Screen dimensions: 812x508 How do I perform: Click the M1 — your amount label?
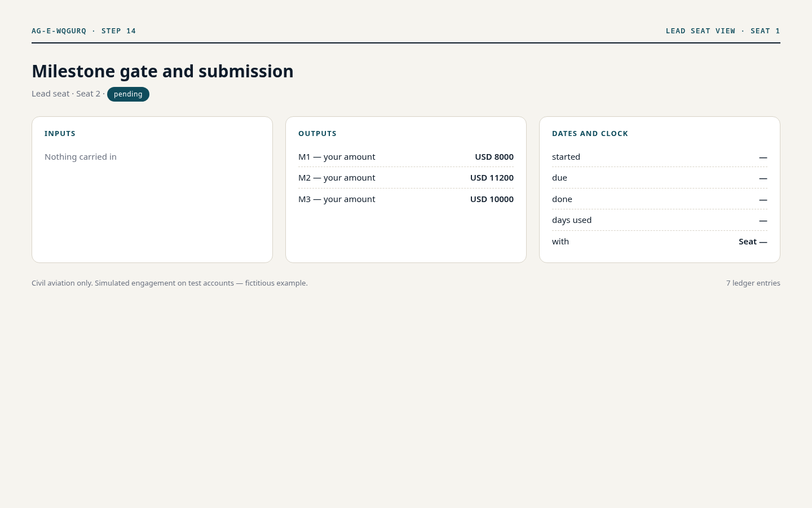[337, 157]
